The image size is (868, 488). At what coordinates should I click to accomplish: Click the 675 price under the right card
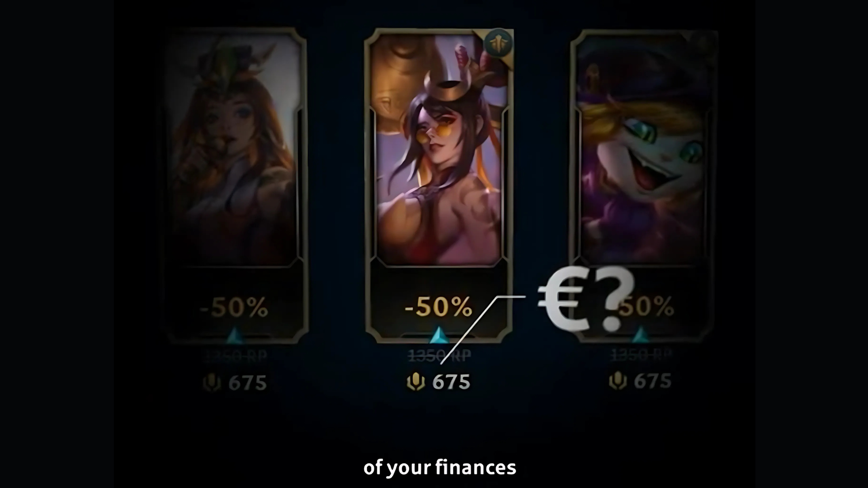[x=652, y=381]
